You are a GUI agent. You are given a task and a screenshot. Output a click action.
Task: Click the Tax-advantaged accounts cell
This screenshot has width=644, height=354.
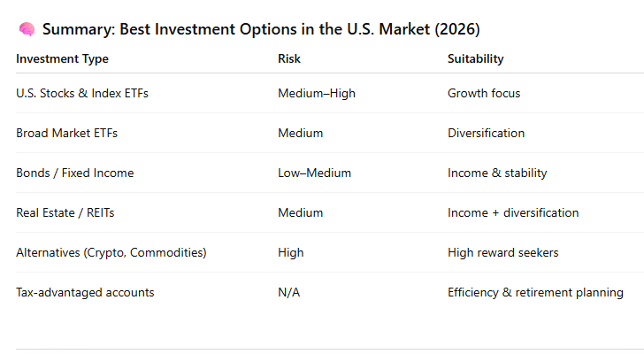click(x=85, y=292)
